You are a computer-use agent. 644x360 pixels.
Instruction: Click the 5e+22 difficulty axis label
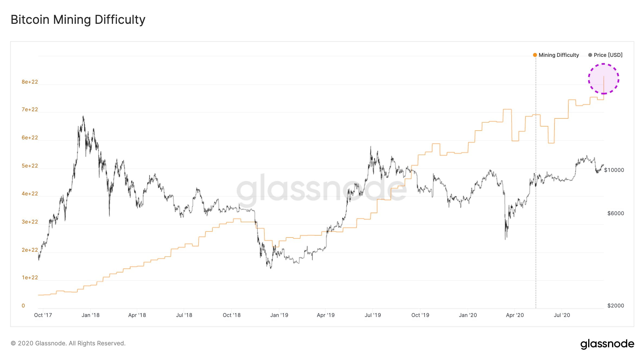pos(30,166)
